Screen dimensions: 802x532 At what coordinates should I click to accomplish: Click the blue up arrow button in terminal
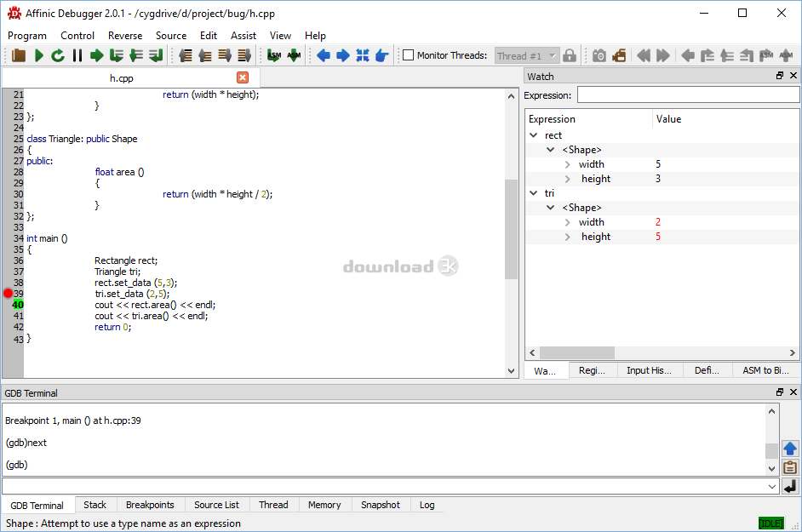pyautogui.click(x=789, y=449)
